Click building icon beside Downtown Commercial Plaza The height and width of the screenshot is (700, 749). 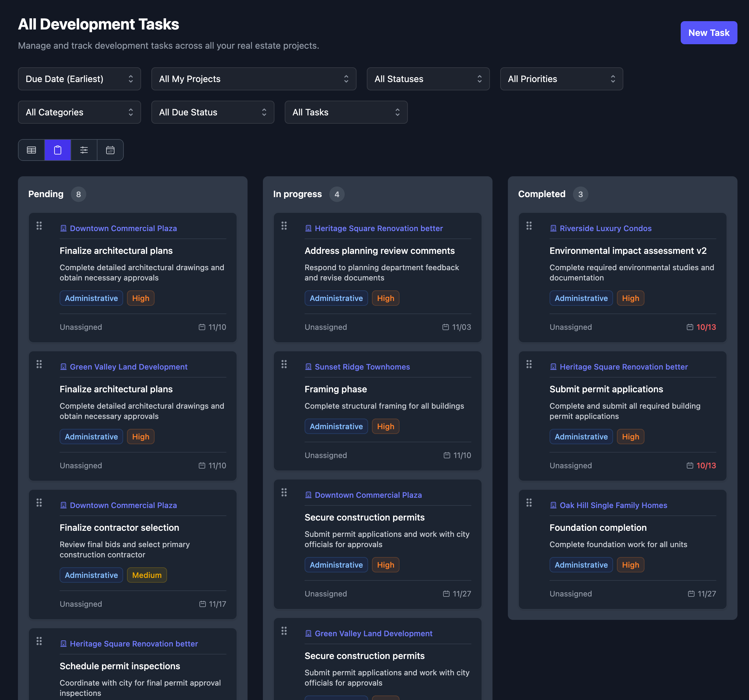[63, 228]
